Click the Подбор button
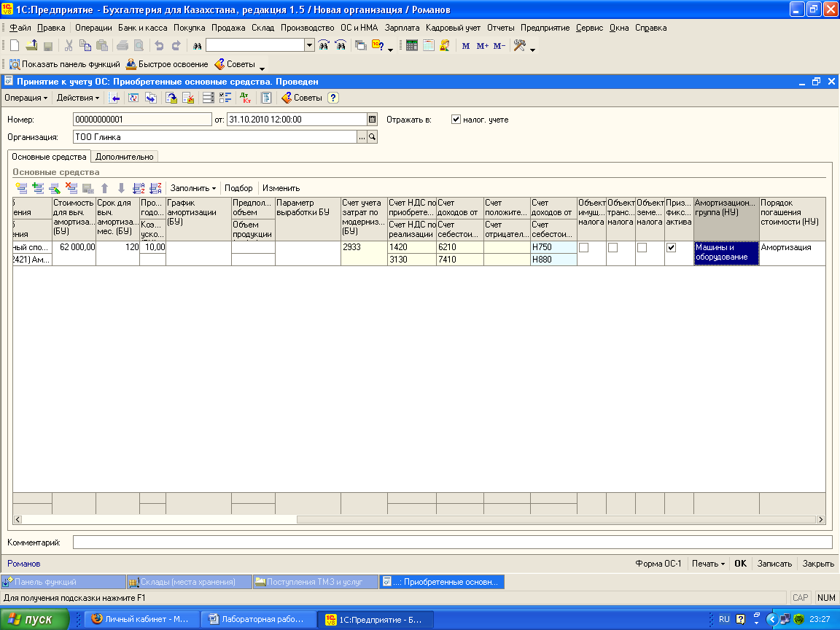 pos(238,188)
